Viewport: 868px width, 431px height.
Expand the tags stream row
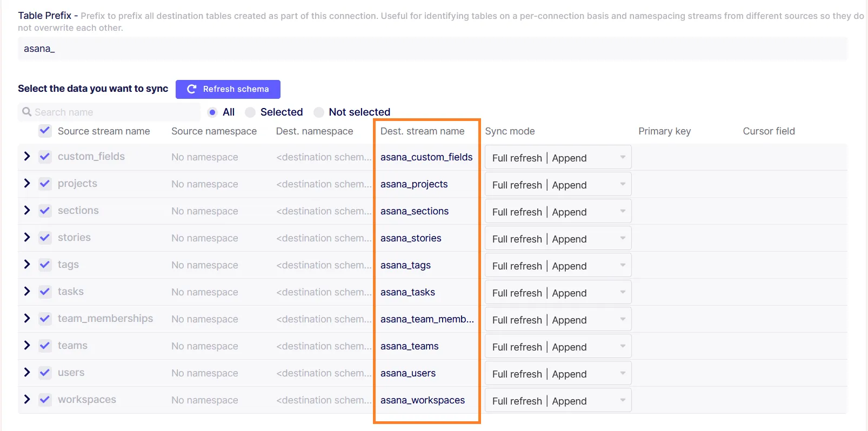(27, 264)
